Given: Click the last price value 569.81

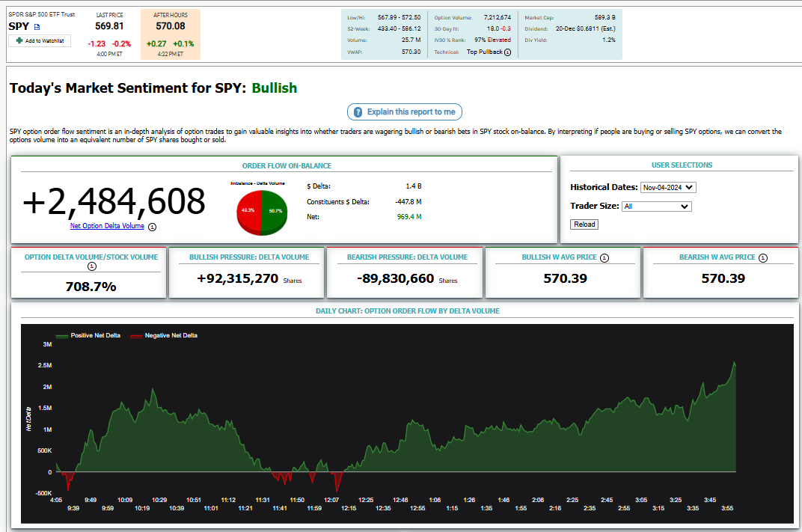Looking at the screenshot, I should pyautogui.click(x=109, y=26).
